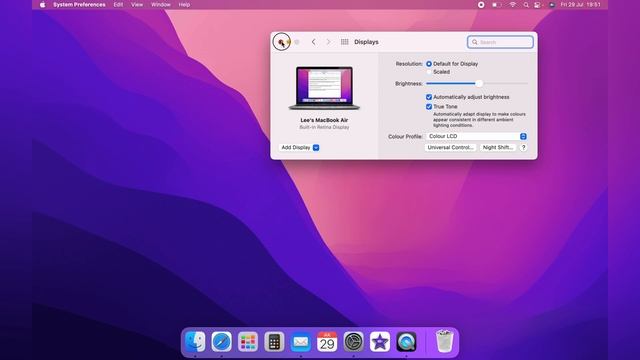
Task: Open the Trash in the Dock
Action: (444, 341)
